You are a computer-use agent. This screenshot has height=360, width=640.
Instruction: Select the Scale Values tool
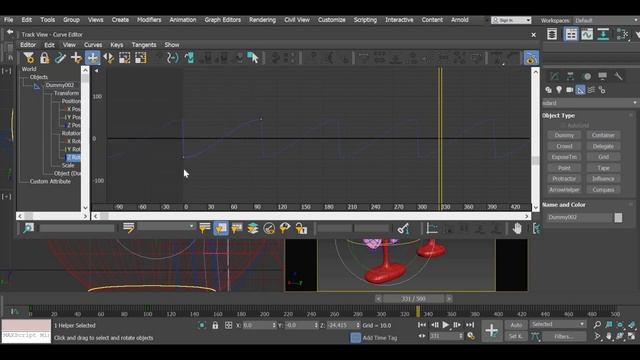tap(140, 58)
